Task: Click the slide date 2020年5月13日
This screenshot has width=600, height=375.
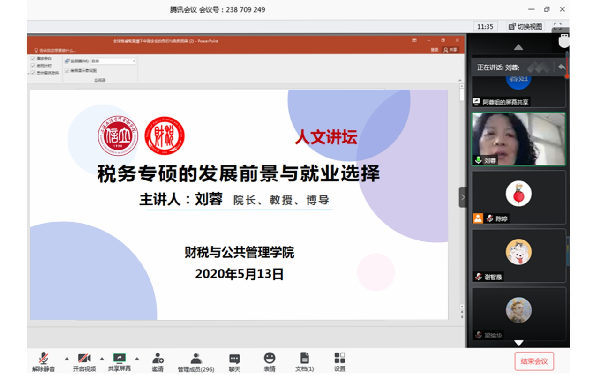Action: [x=239, y=274]
